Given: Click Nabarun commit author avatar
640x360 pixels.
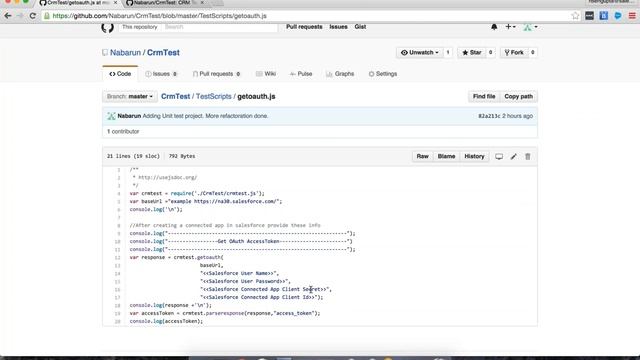Looking at the screenshot, I should click(x=111, y=116).
